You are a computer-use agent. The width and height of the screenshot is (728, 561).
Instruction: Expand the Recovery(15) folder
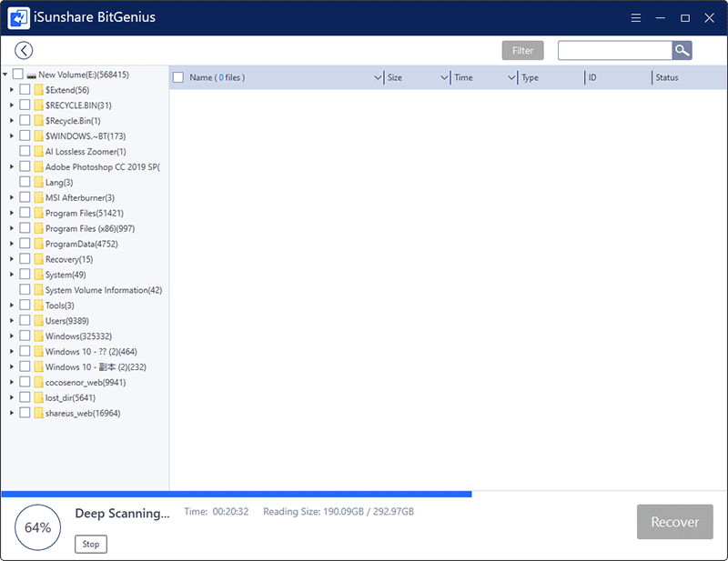click(x=12, y=258)
